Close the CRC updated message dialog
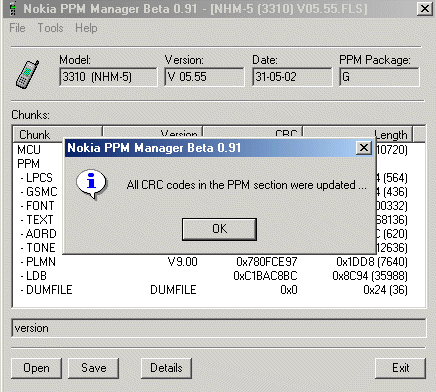This screenshot has width=436, height=392. [364, 147]
